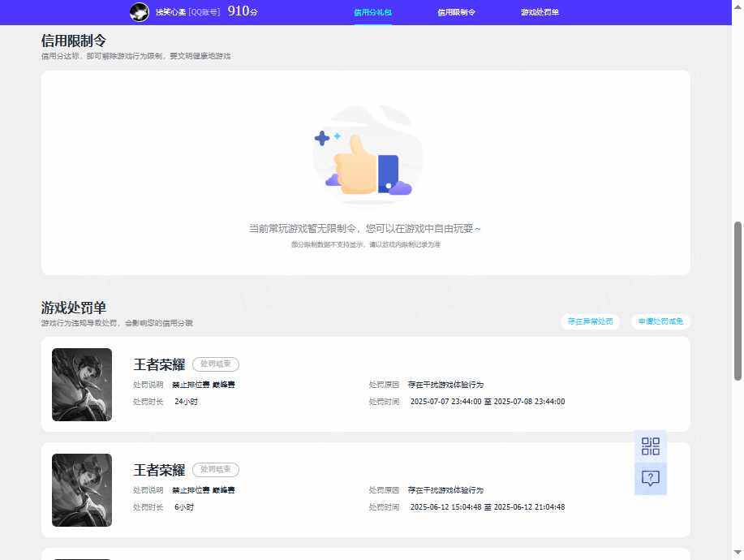The height and width of the screenshot is (560, 744).
Task: Click the scrollbar down arrow
Action: coord(738,553)
